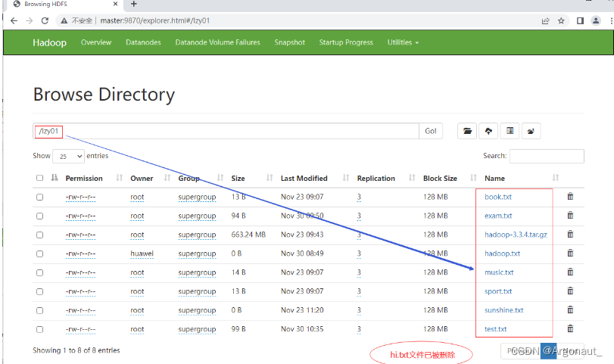Sort table by Permission column

[x=84, y=178]
